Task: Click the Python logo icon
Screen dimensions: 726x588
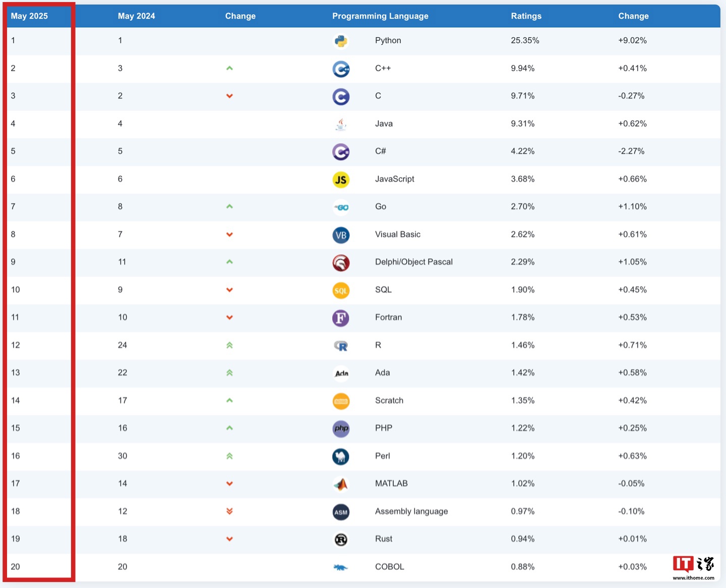Action: pos(341,41)
